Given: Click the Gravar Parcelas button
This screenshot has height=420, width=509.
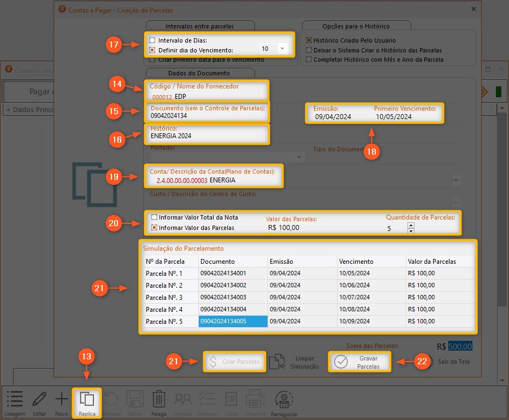Looking at the screenshot, I should [x=360, y=362].
